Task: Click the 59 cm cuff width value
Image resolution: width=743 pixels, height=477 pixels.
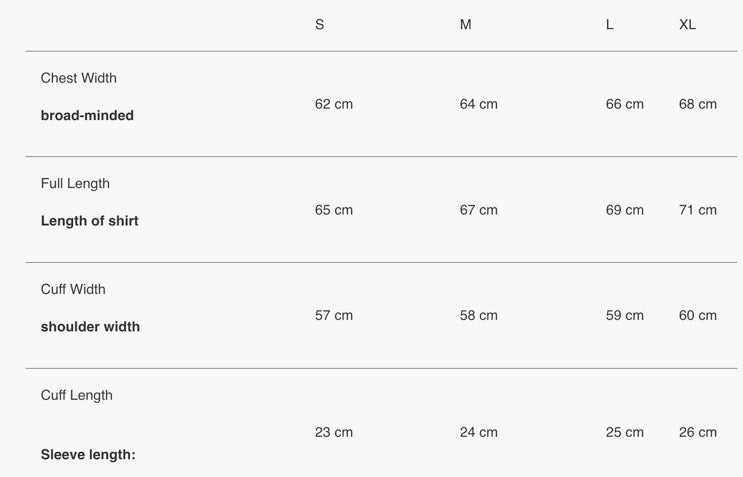Action: coord(625,316)
